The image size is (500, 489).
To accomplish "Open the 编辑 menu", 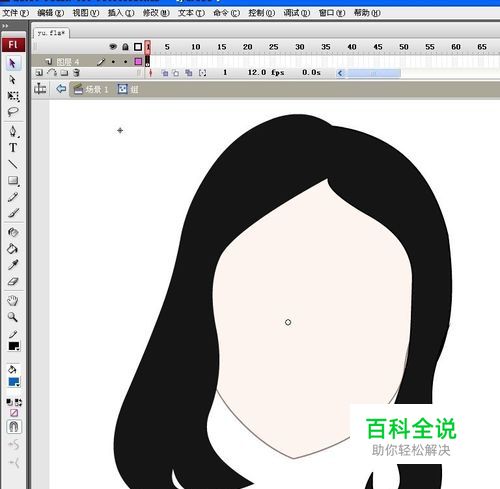I will [x=51, y=13].
